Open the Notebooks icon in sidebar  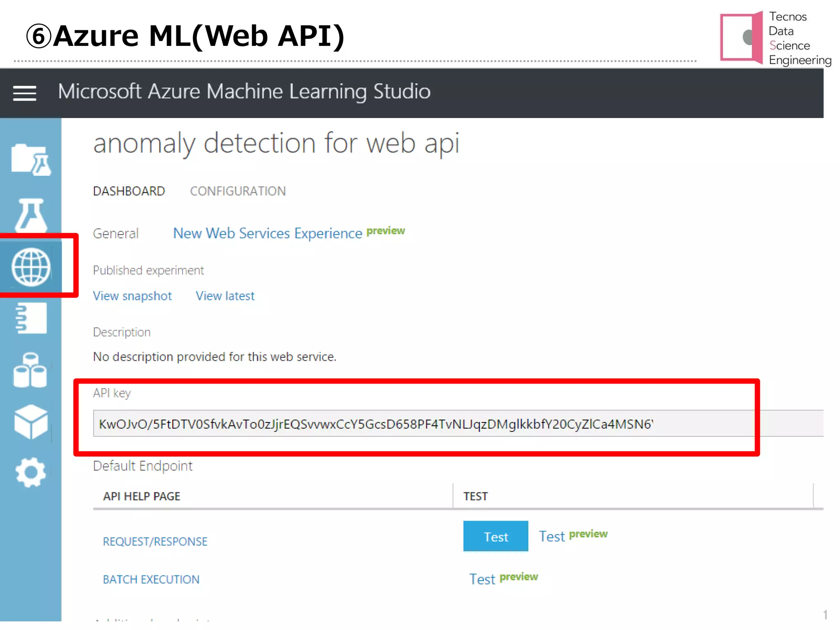click(31, 318)
